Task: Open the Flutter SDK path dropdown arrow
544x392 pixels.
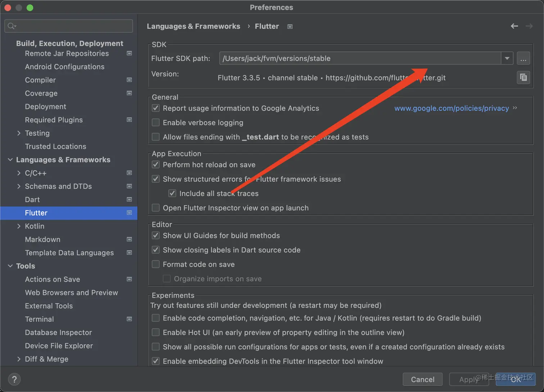Action: click(507, 58)
